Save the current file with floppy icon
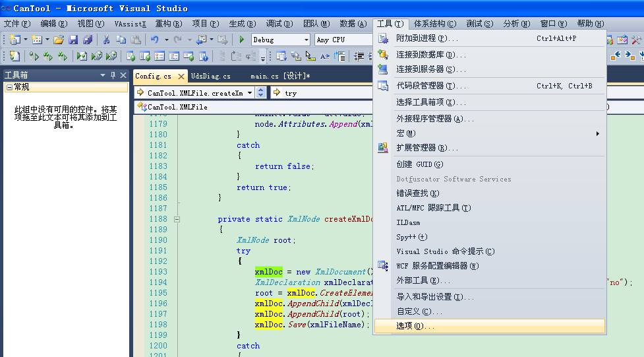Screen dimensions: 644x357 [x=74, y=40]
